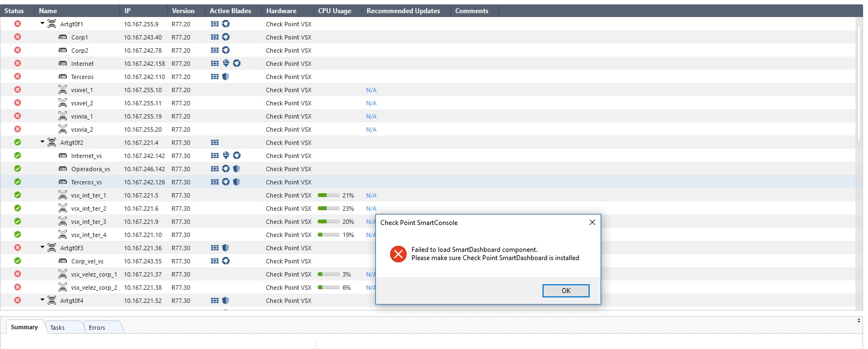
Task: Click the circular blade icon in Corp1 row
Action: tap(226, 37)
